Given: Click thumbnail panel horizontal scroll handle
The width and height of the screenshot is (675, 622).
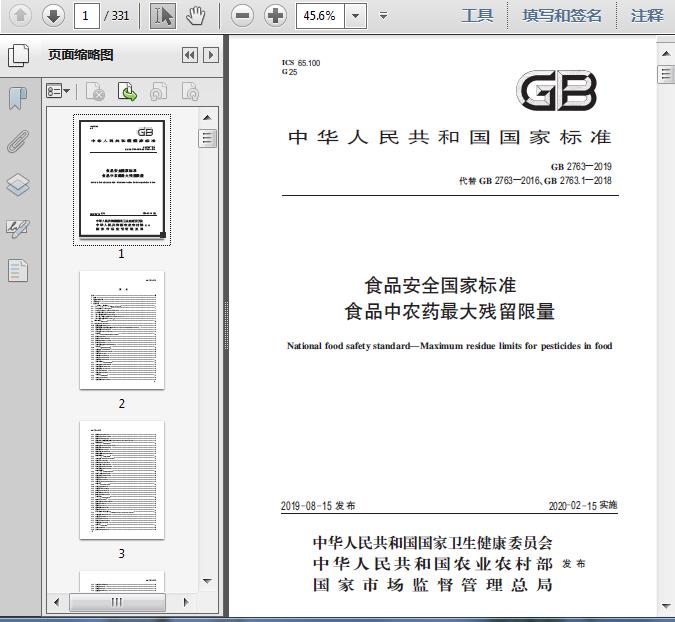Looking at the screenshot, I should [117, 602].
